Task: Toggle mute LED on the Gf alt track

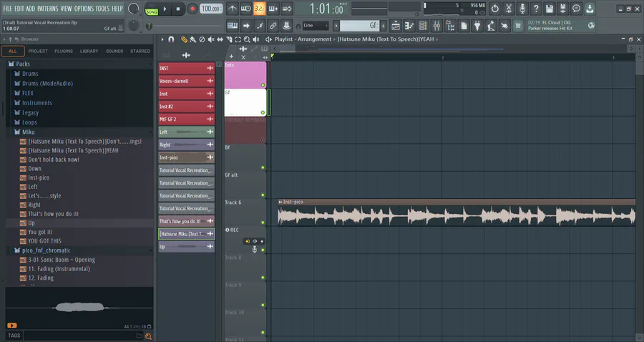Action: (x=263, y=195)
